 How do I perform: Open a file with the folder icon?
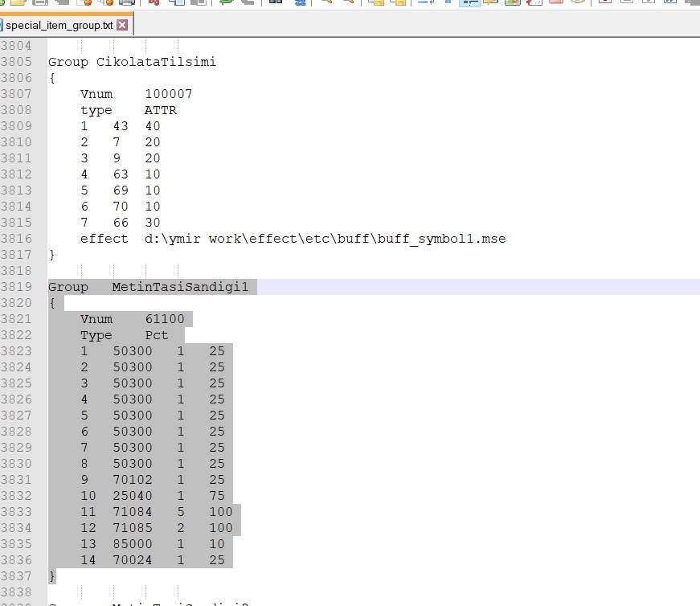pos(18,2)
